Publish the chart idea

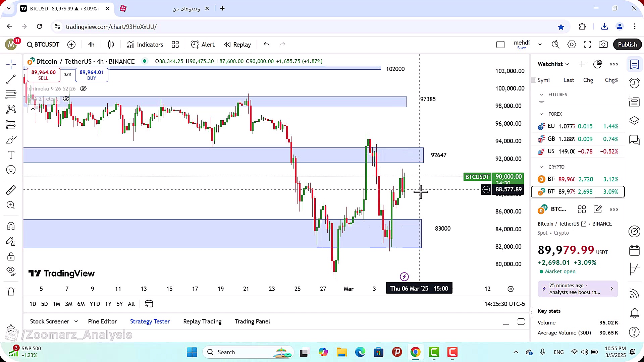(x=627, y=45)
